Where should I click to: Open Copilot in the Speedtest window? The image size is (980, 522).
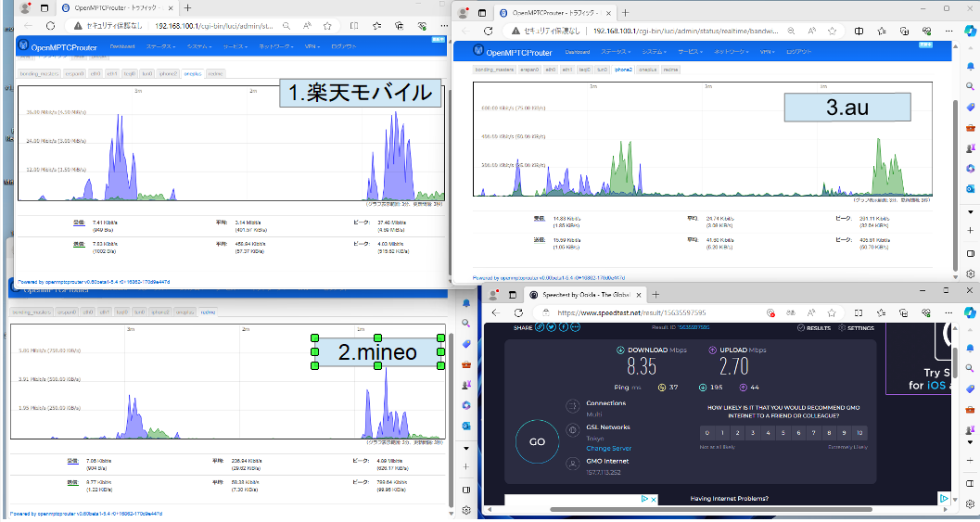point(970,312)
